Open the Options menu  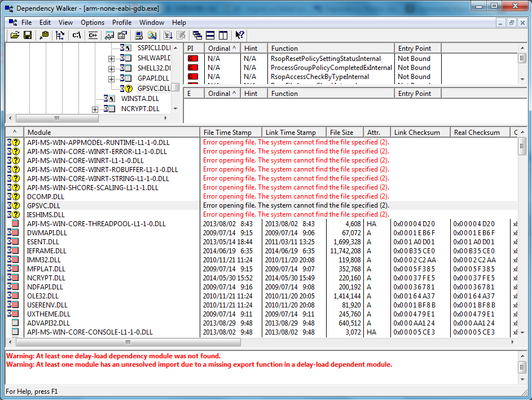pyautogui.click(x=93, y=23)
